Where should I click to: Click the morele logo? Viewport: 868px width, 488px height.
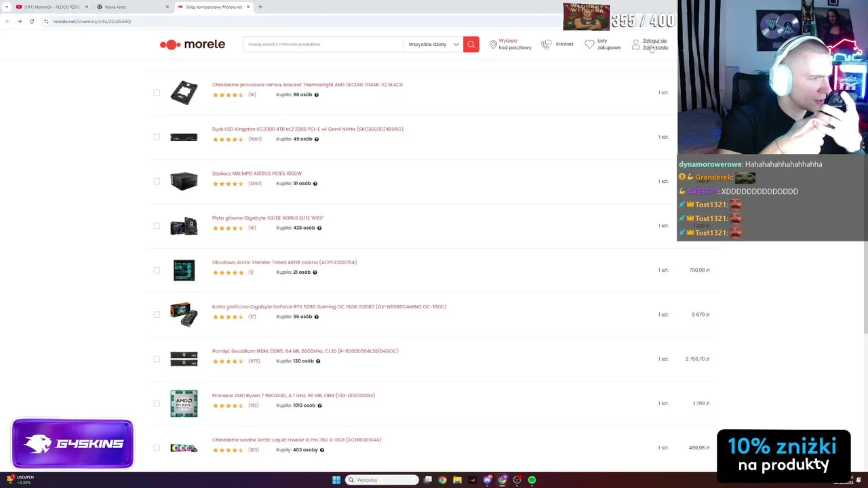193,45
